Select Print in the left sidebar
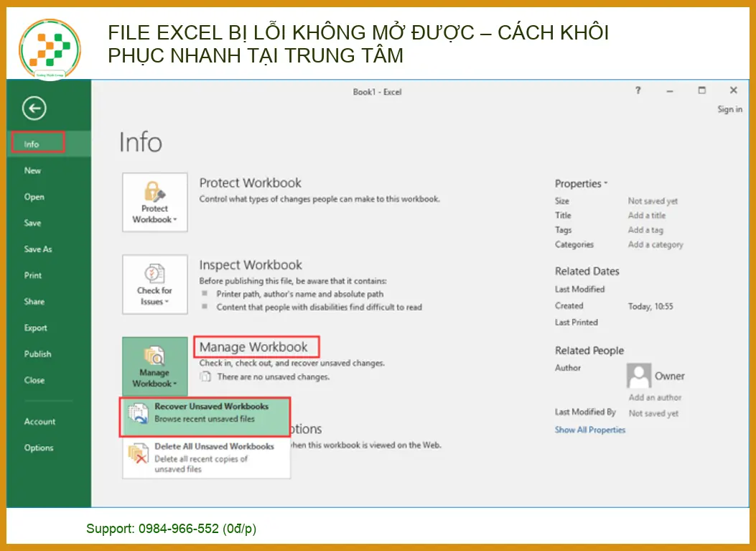Screen dimensions: 756x551 point(33,275)
